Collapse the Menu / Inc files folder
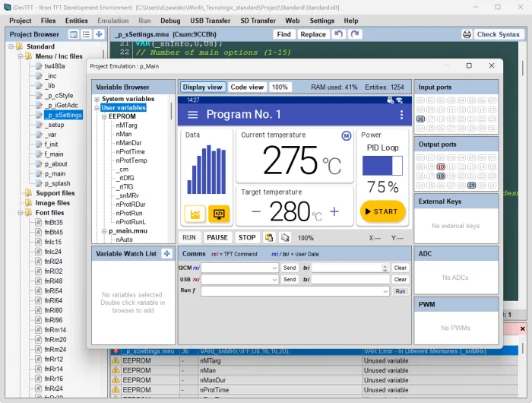This screenshot has height=403, width=532. pyautogui.click(x=21, y=56)
